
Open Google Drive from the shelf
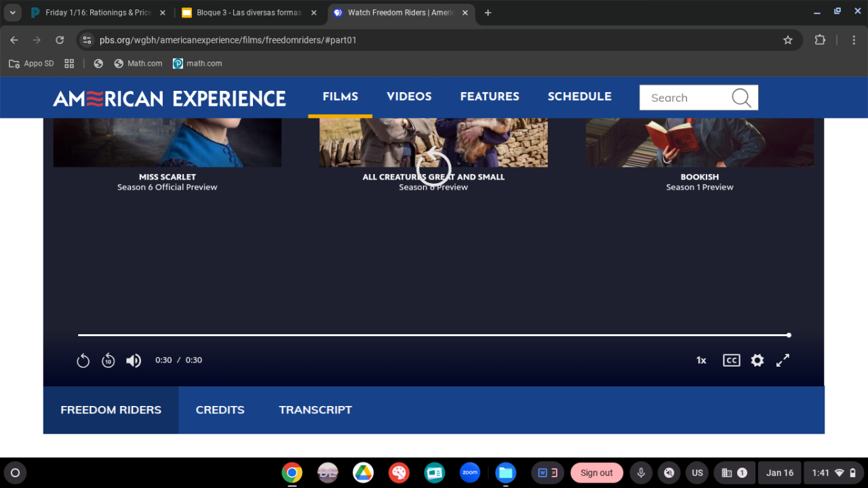coord(363,473)
